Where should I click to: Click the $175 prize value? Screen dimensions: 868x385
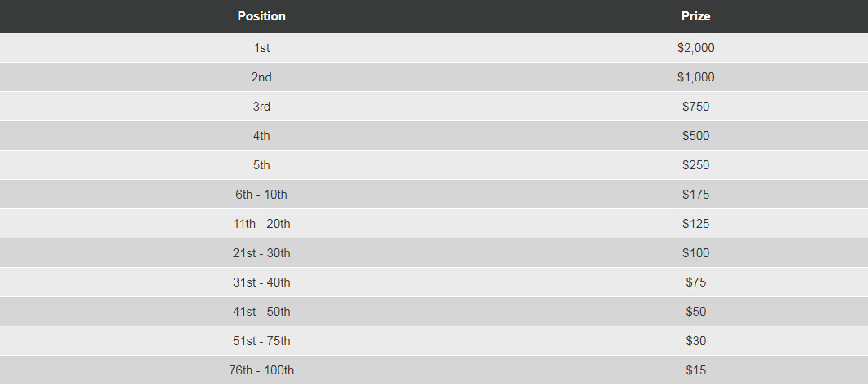click(x=695, y=195)
